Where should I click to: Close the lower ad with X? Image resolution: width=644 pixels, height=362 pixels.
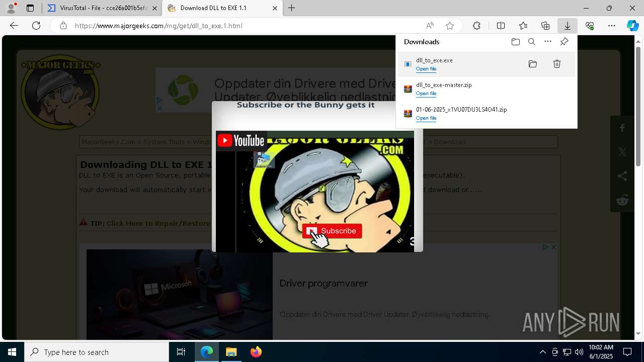[x=553, y=247]
